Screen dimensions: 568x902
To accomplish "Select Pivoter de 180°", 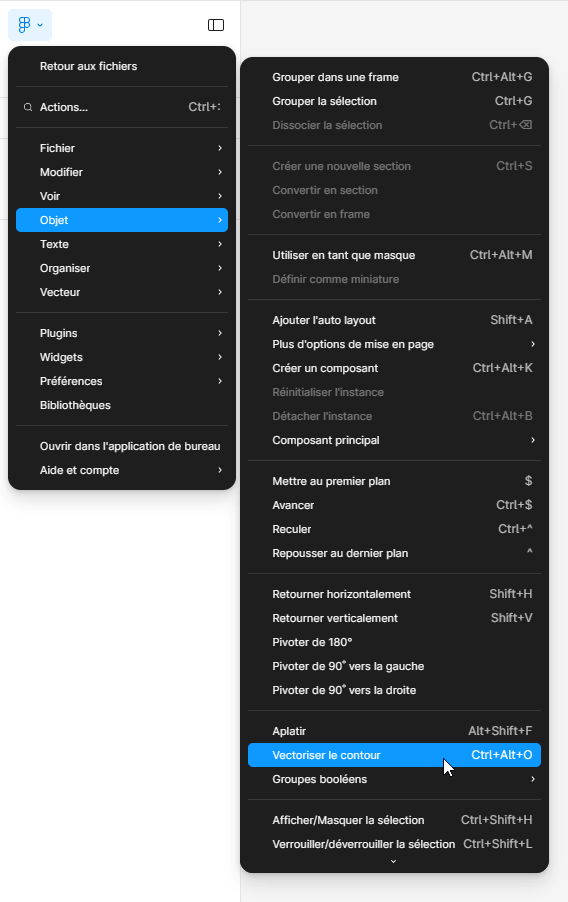I will [x=394, y=643].
